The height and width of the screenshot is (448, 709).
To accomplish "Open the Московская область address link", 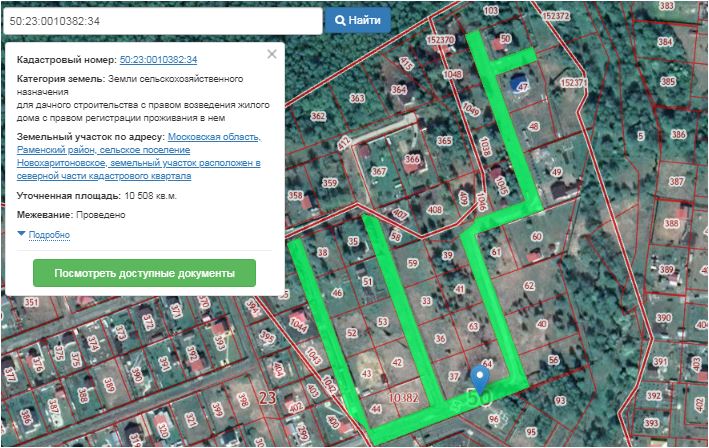I will pos(214,136).
